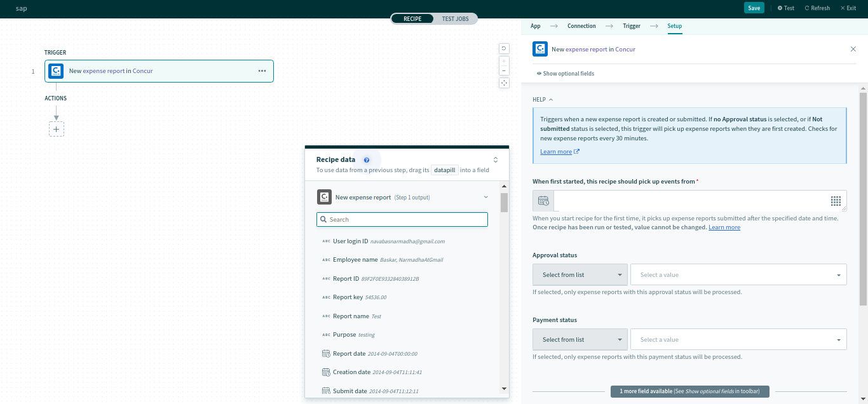Select the zoom out icon on the canvas

[x=504, y=71]
